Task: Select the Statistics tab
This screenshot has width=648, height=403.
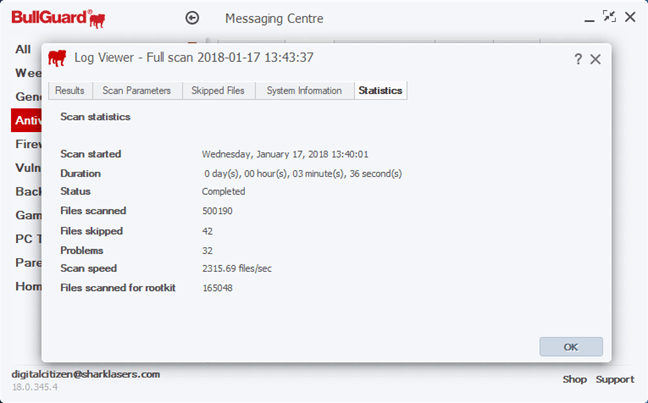Action: tap(380, 90)
